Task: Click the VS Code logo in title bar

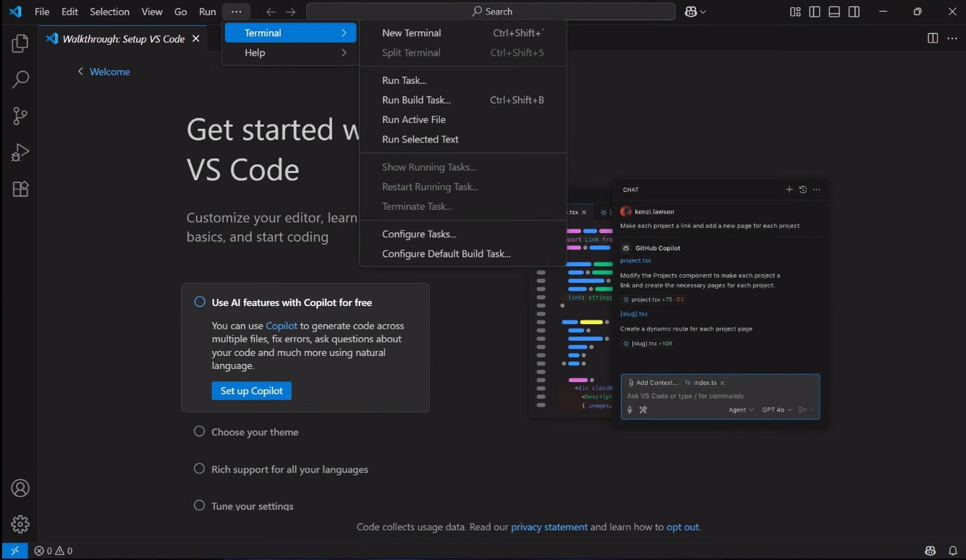Action: pyautogui.click(x=15, y=12)
